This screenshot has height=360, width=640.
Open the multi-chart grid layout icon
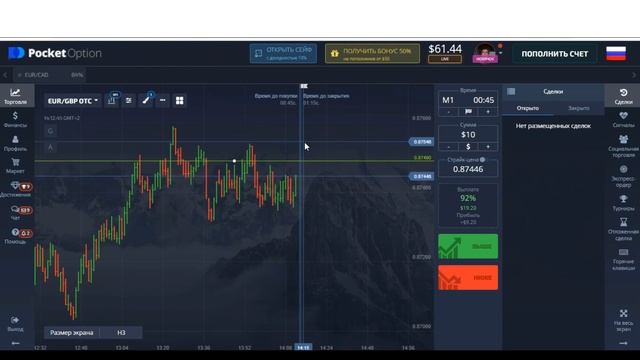(179, 100)
